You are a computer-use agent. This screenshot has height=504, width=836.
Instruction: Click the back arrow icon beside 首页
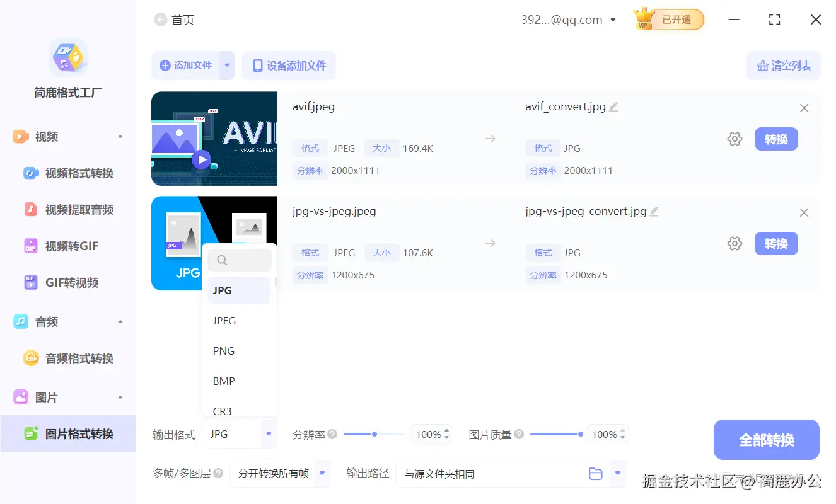point(161,20)
